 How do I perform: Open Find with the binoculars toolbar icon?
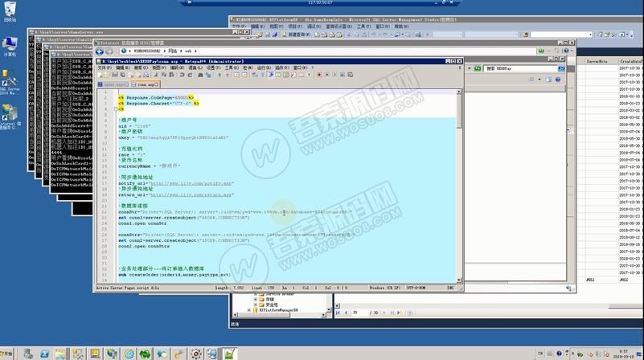200,75
